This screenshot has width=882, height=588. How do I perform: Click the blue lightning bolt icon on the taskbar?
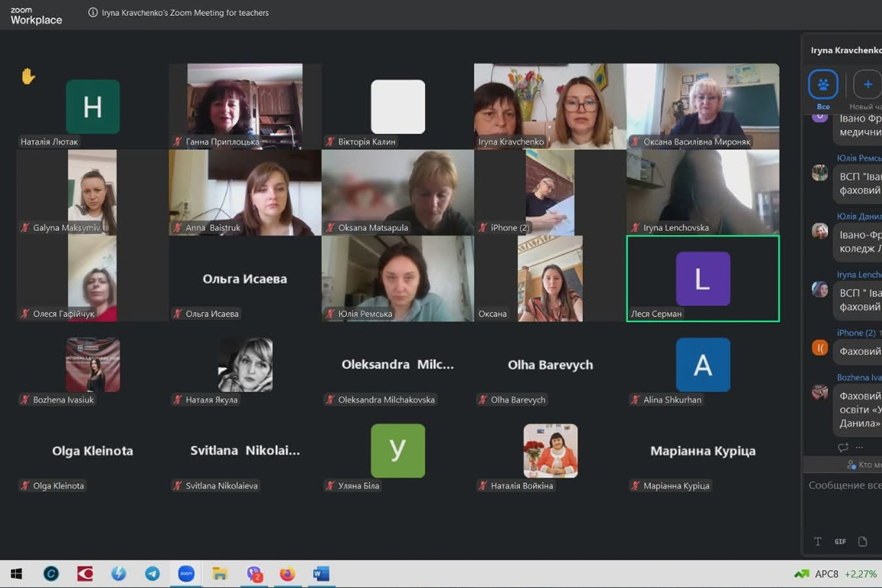click(x=119, y=574)
